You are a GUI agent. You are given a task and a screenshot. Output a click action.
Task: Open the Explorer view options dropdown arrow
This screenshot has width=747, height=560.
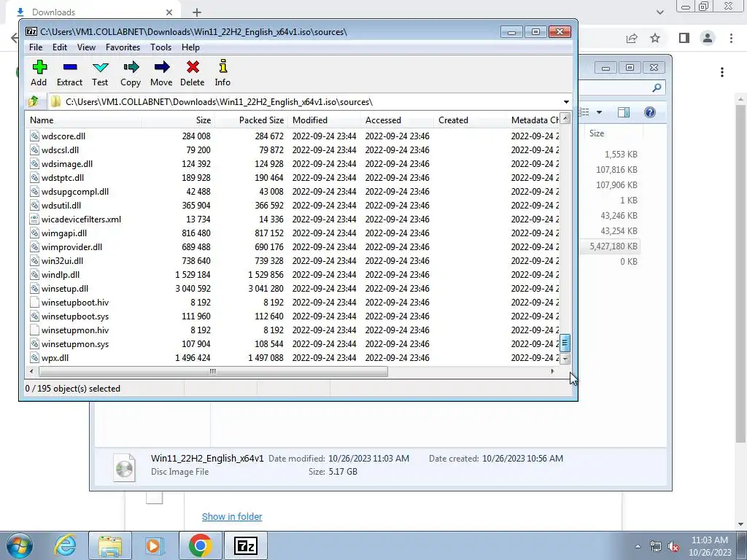[600, 112]
